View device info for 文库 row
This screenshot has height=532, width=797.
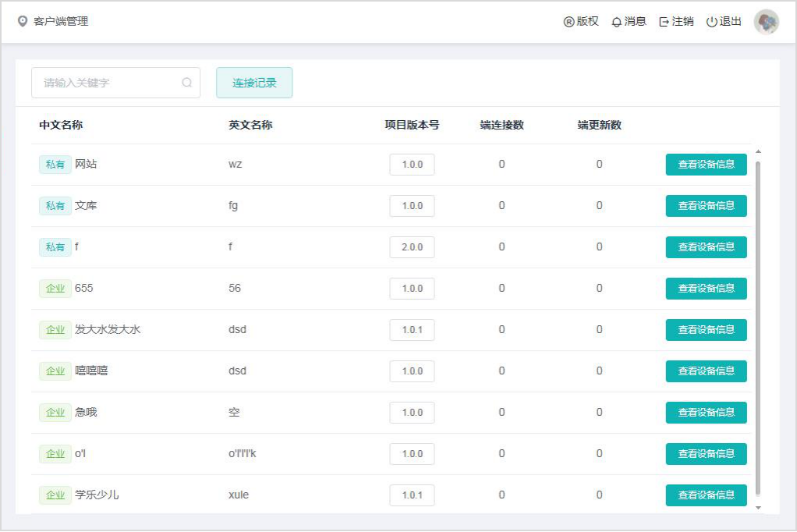pyautogui.click(x=706, y=206)
